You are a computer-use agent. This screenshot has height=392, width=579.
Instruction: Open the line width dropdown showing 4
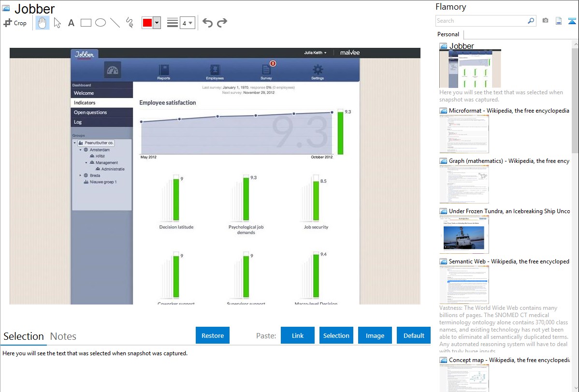(188, 23)
